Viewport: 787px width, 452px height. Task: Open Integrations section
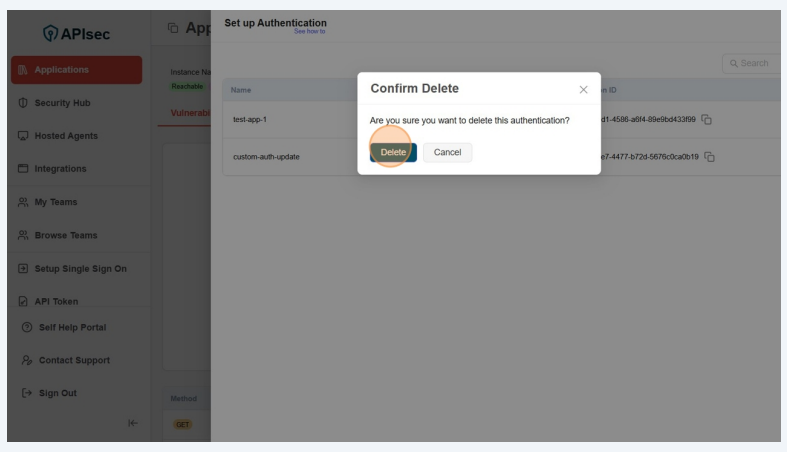(x=60, y=169)
